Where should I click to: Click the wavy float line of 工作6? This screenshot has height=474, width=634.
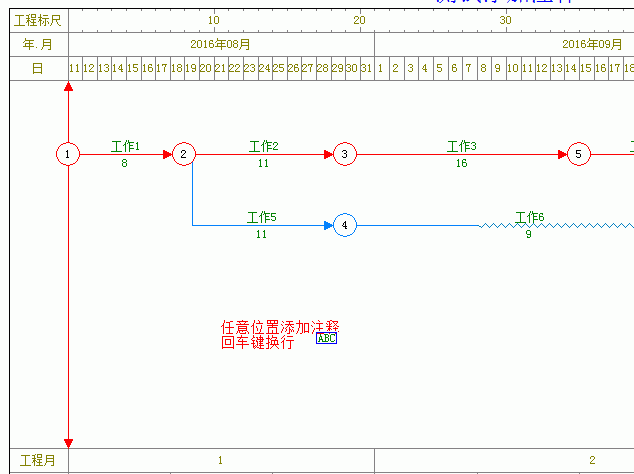[557, 225]
